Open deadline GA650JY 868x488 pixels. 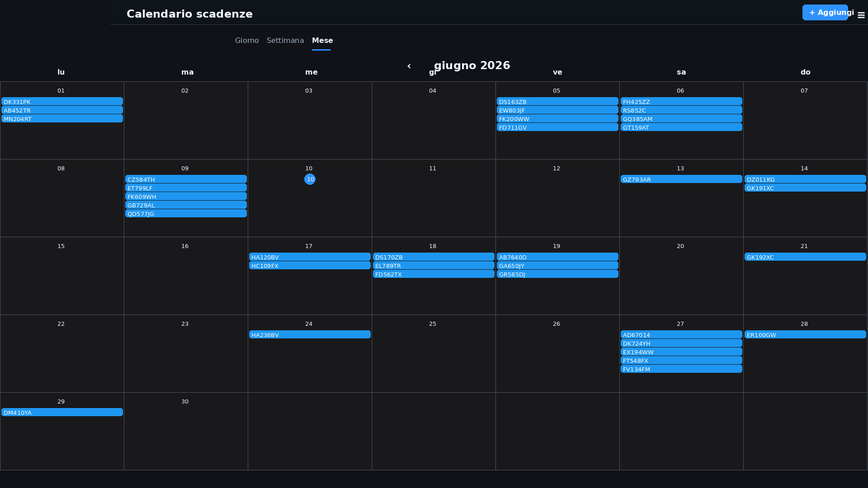[x=557, y=266]
